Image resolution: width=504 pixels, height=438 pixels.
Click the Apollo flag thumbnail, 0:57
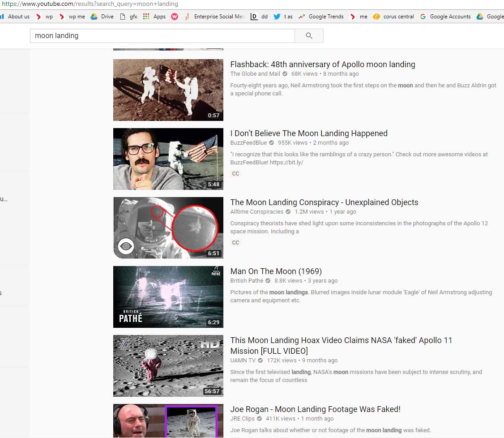(x=168, y=90)
